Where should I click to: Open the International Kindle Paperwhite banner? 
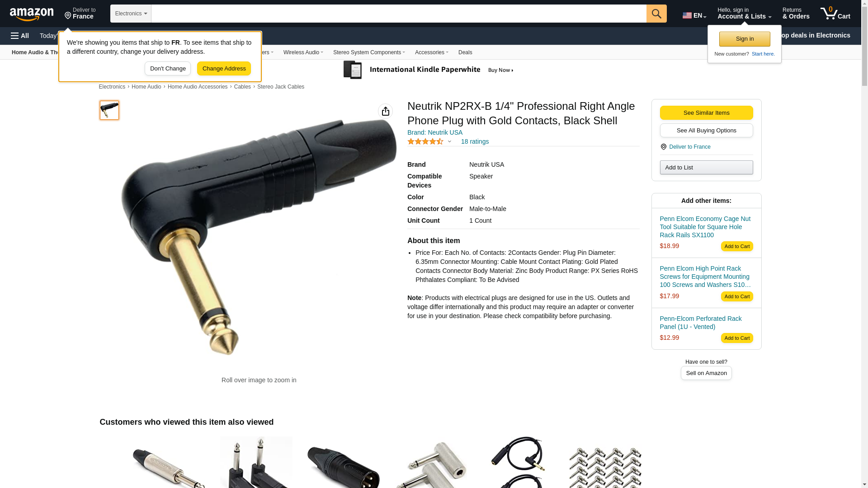coord(429,70)
